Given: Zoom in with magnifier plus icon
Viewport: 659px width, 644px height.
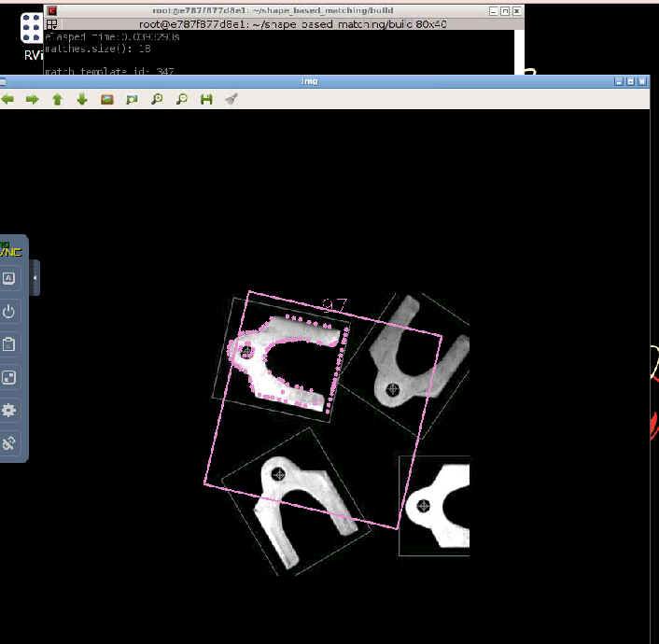Looking at the screenshot, I should tap(157, 99).
